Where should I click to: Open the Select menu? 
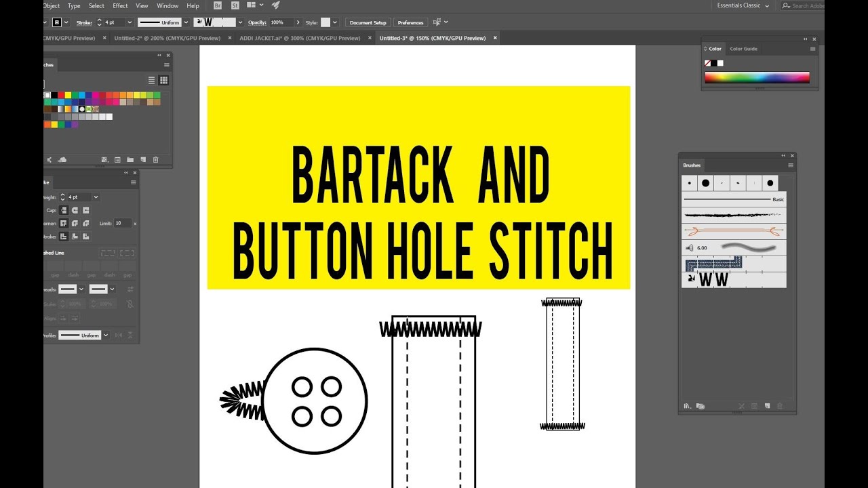96,5
